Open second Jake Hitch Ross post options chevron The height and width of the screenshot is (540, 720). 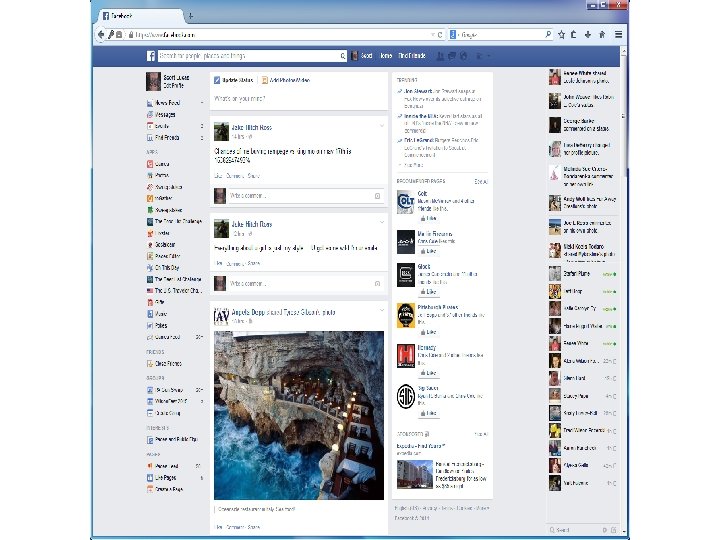[x=382, y=222]
